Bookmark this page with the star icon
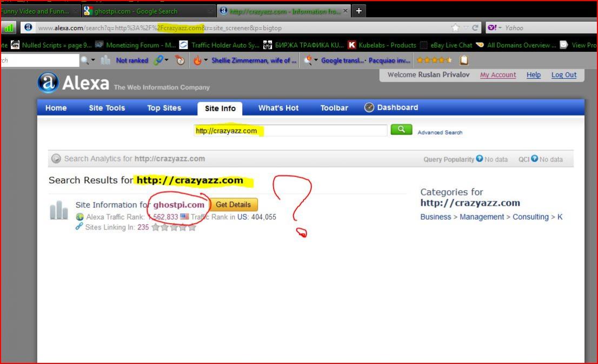Screen dimensions: 598x364 [x=455, y=28]
